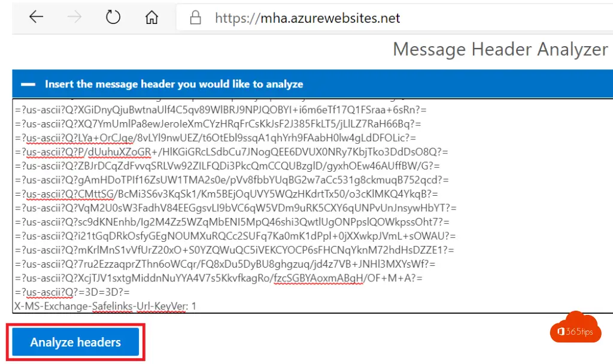Open the browser home page icon
This screenshot has height=364, width=613.
click(151, 17)
